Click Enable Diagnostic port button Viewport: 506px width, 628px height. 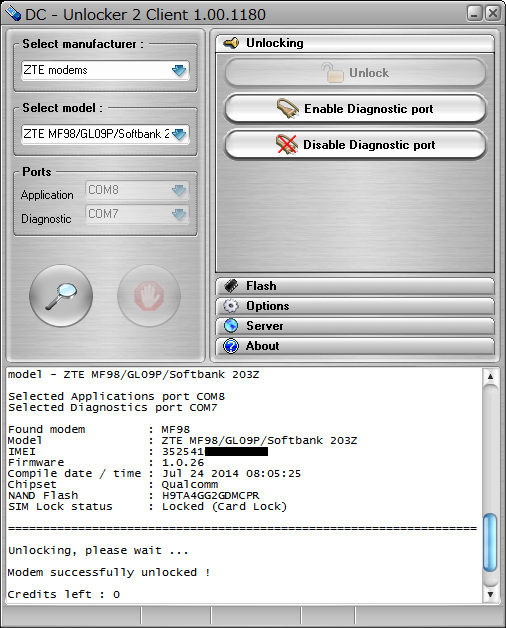pyautogui.click(x=355, y=109)
